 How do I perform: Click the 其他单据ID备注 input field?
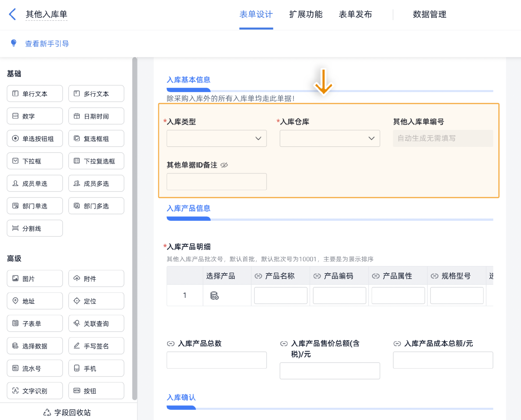click(217, 182)
